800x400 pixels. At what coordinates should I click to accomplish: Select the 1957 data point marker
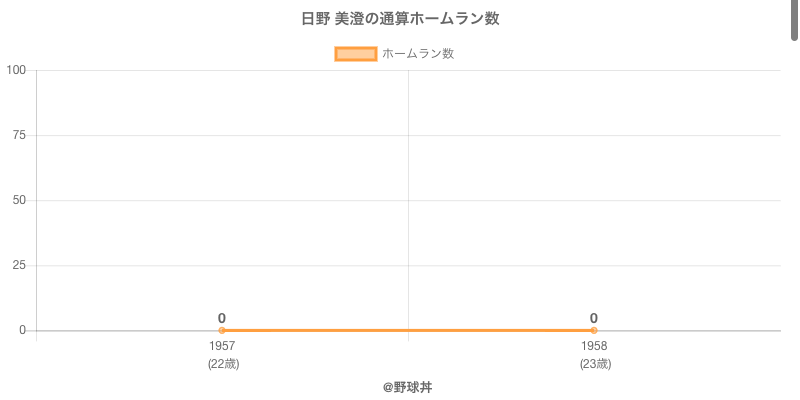(x=222, y=330)
